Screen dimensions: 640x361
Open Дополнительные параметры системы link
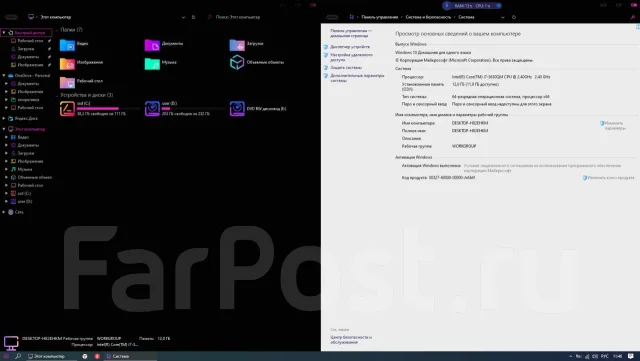click(x=357, y=78)
